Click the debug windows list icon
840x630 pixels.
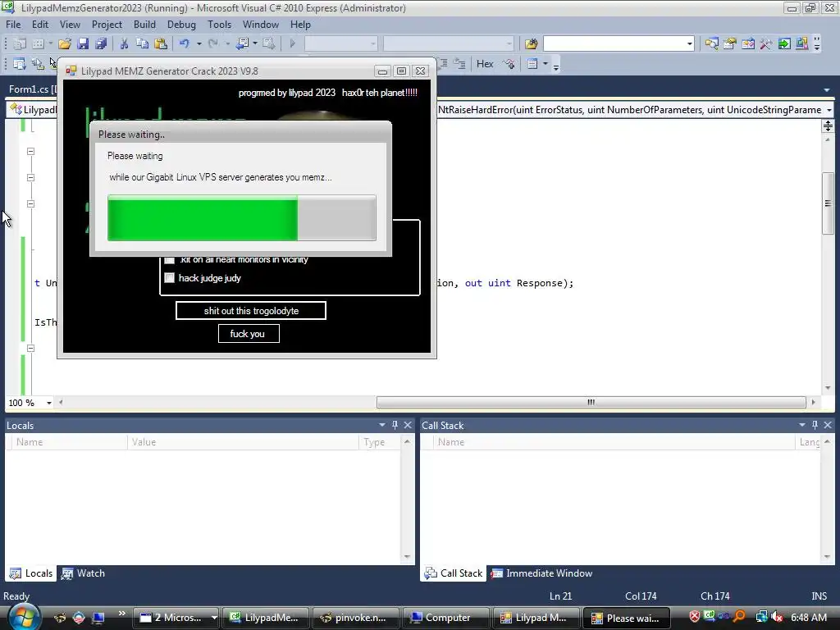point(532,64)
